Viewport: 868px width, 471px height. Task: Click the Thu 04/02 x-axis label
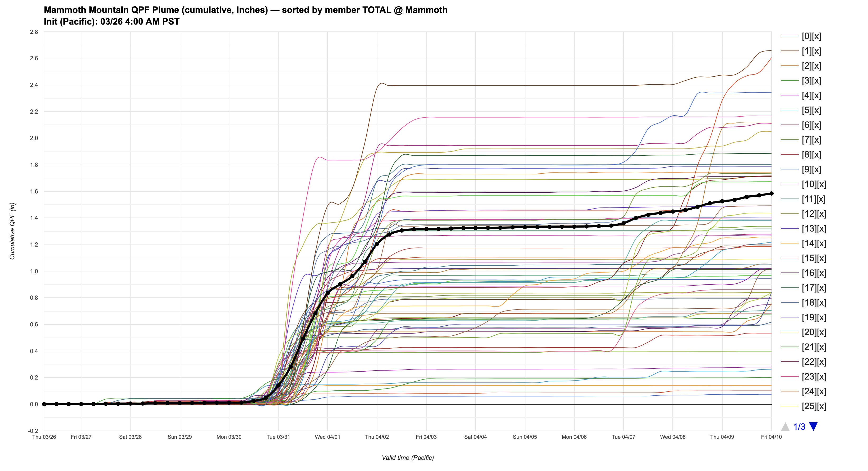pos(377,437)
